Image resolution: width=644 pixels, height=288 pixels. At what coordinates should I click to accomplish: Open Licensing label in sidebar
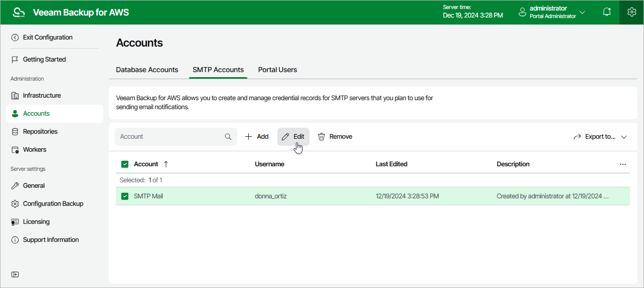pos(36,222)
